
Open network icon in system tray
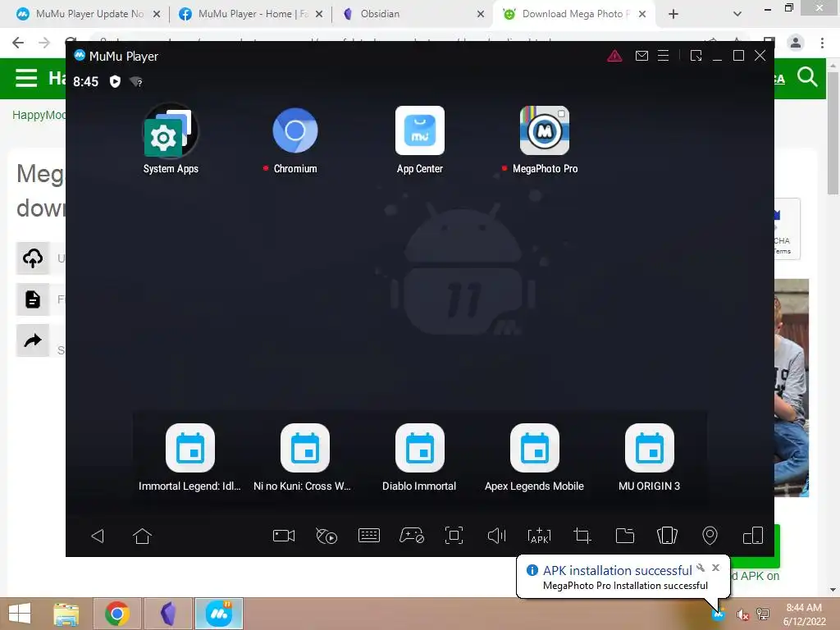pos(763,614)
